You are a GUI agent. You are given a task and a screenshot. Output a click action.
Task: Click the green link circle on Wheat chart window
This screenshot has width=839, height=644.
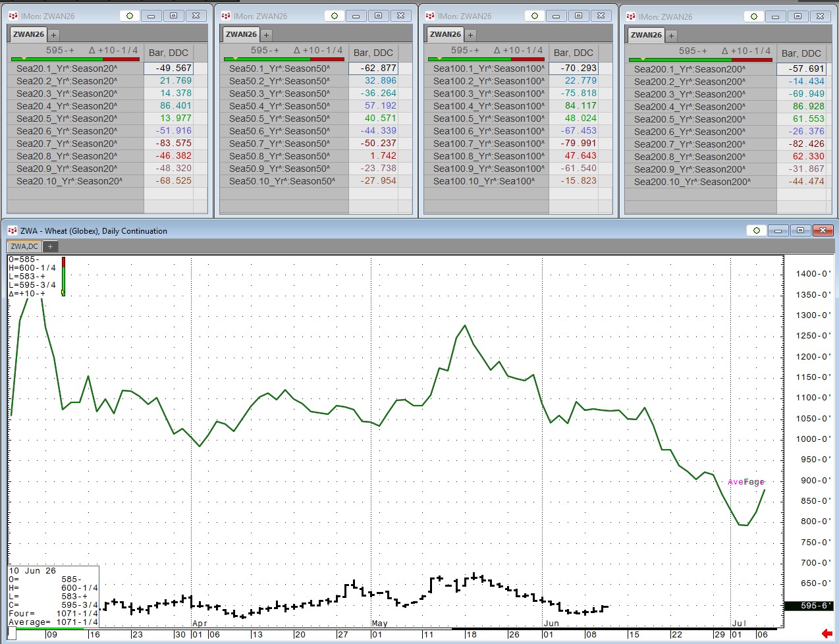(757, 230)
